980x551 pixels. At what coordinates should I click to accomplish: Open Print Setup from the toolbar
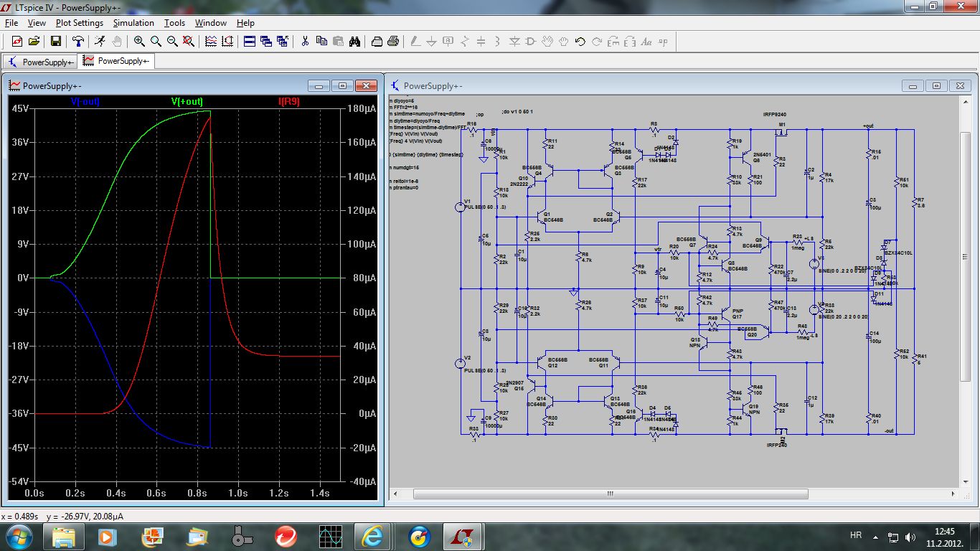377,42
